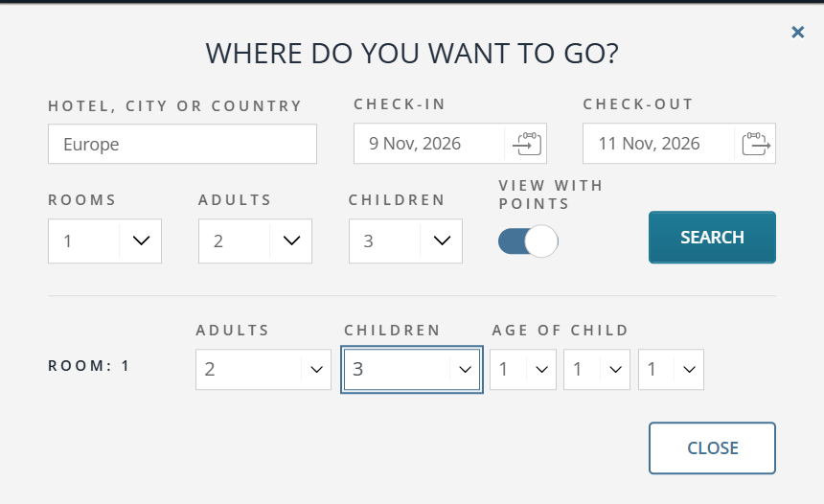
Task: Click the top Children chevron arrow
Action: tap(442, 241)
